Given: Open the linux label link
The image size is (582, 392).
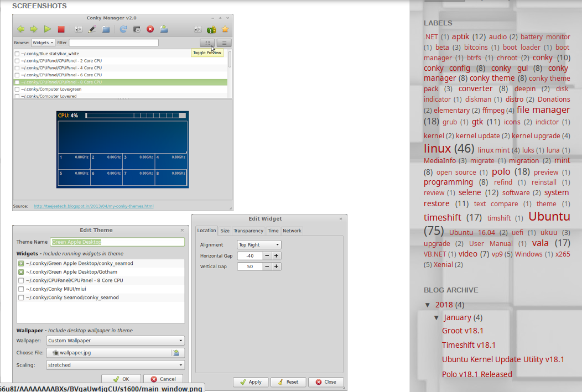Looking at the screenshot, I should (437, 148).
